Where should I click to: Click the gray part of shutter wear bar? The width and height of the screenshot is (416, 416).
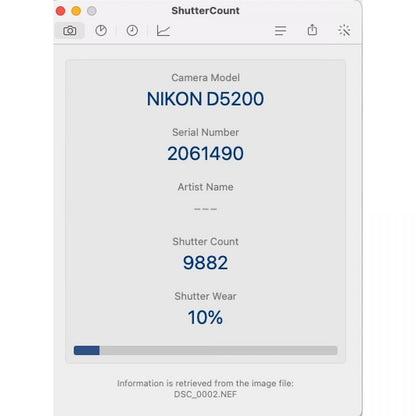pos(218,350)
